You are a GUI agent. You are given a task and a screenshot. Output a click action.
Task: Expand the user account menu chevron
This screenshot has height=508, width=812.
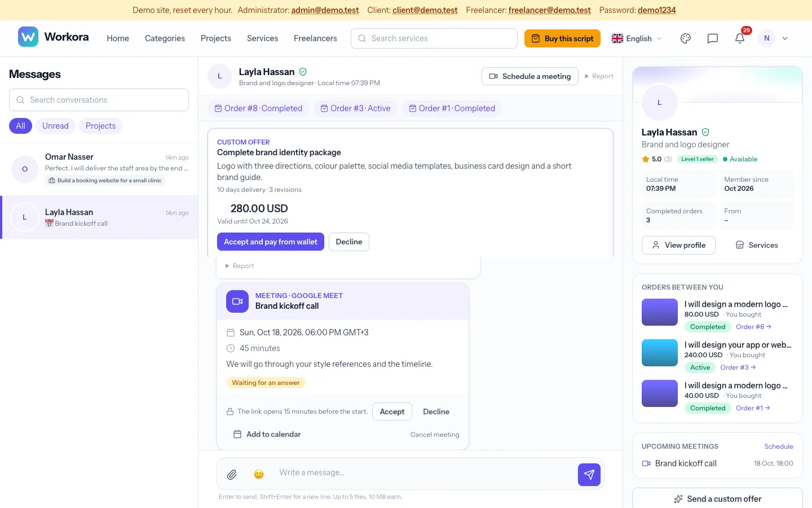click(785, 38)
